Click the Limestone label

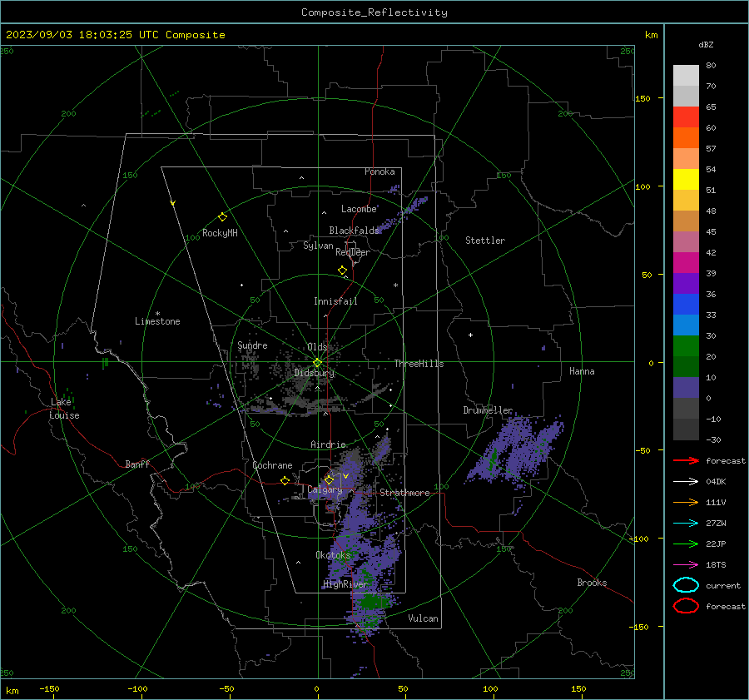coord(157,321)
